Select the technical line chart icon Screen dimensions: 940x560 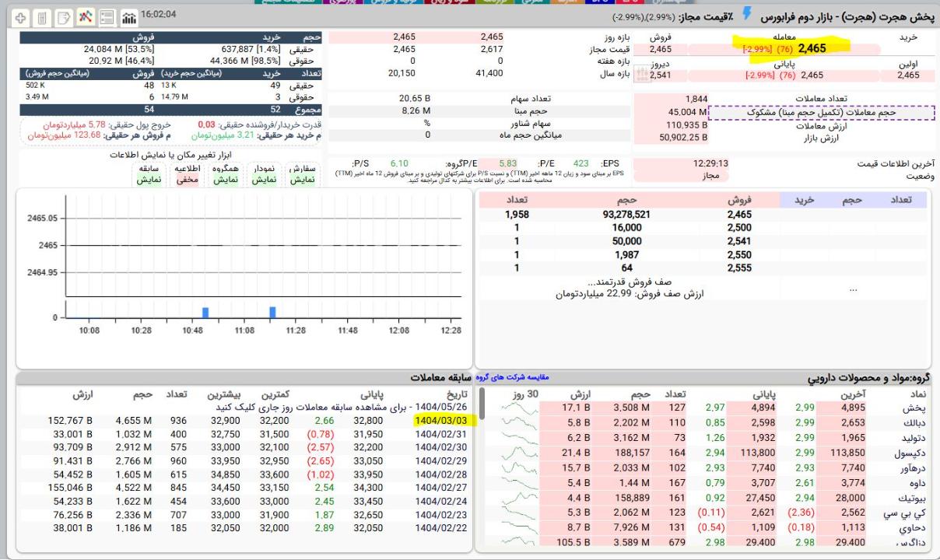click(86, 16)
